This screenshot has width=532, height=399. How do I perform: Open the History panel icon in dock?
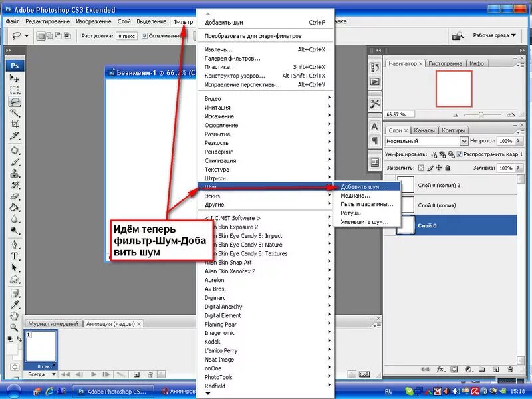pos(375,68)
